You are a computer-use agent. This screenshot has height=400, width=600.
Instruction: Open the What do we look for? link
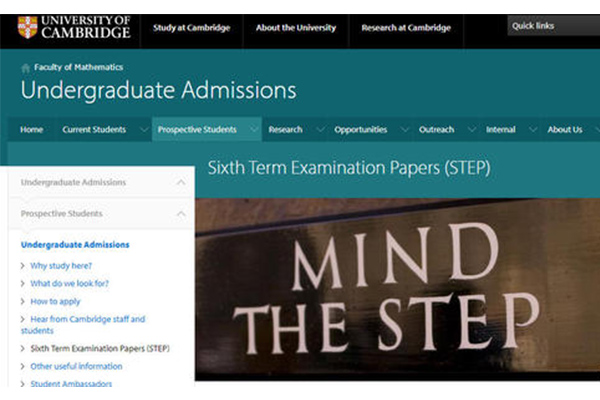tap(70, 283)
